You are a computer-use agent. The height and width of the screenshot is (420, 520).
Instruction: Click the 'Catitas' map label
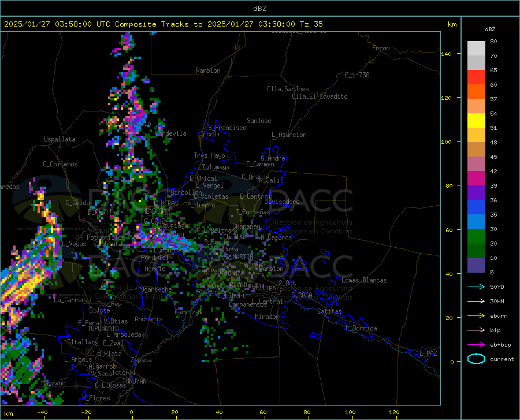(x=329, y=311)
